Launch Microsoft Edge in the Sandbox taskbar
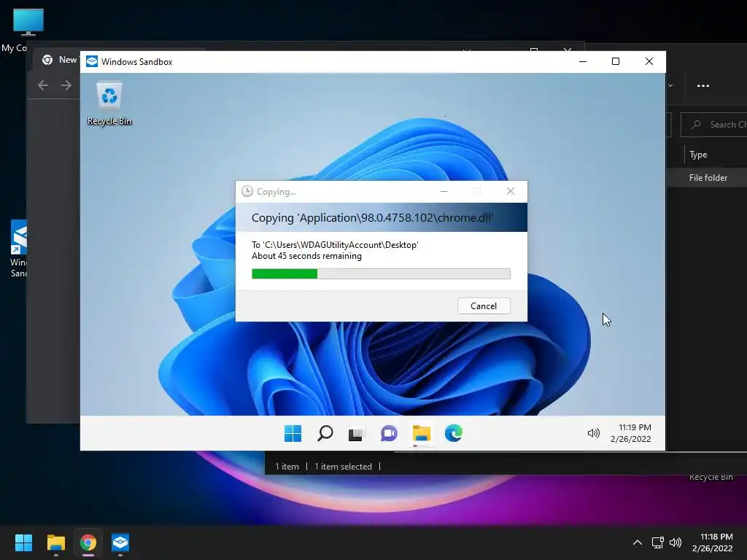 (x=454, y=433)
